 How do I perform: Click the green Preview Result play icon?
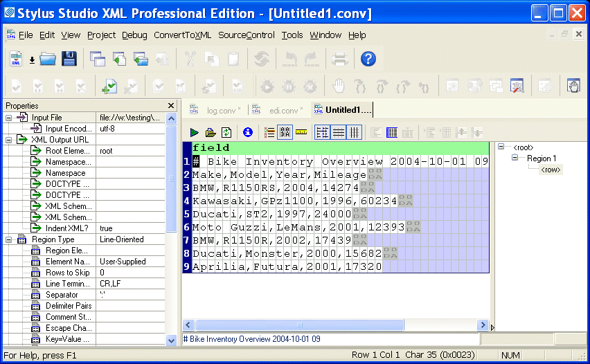coord(195,132)
